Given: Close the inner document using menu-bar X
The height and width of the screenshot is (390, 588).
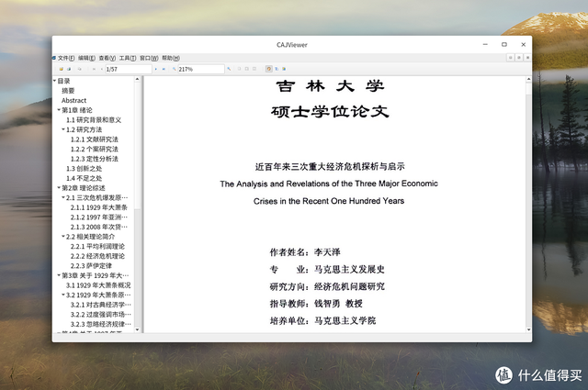Looking at the screenshot, I should (x=527, y=58).
